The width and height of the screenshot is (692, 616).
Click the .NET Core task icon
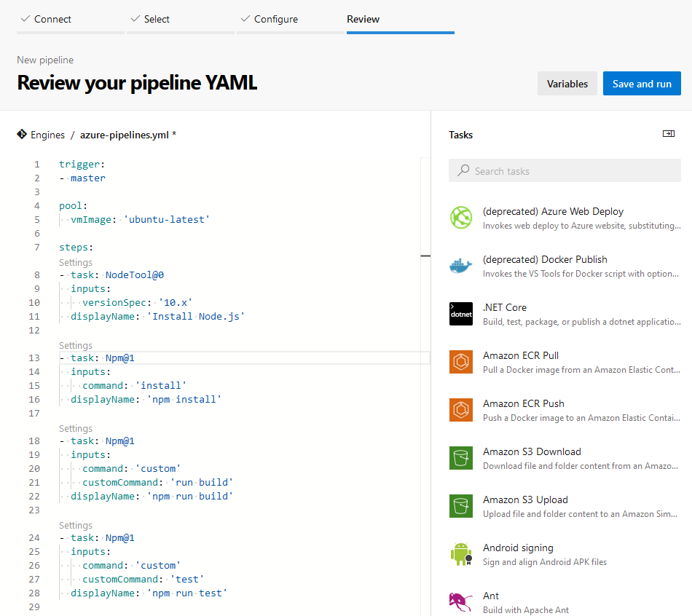coord(460,313)
